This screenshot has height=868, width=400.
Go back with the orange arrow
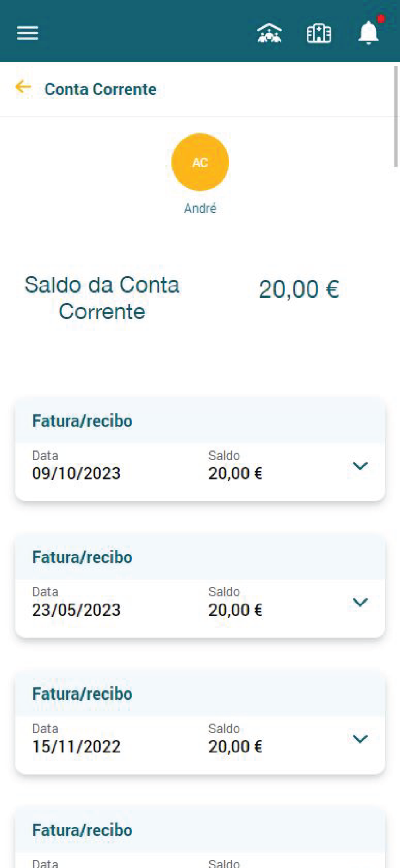point(23,87)
